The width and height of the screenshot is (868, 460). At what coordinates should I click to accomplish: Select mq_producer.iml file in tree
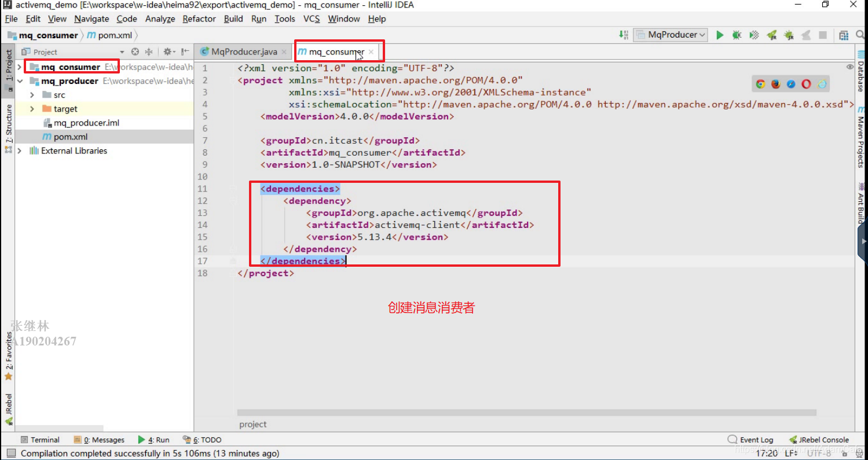(86, 123)
